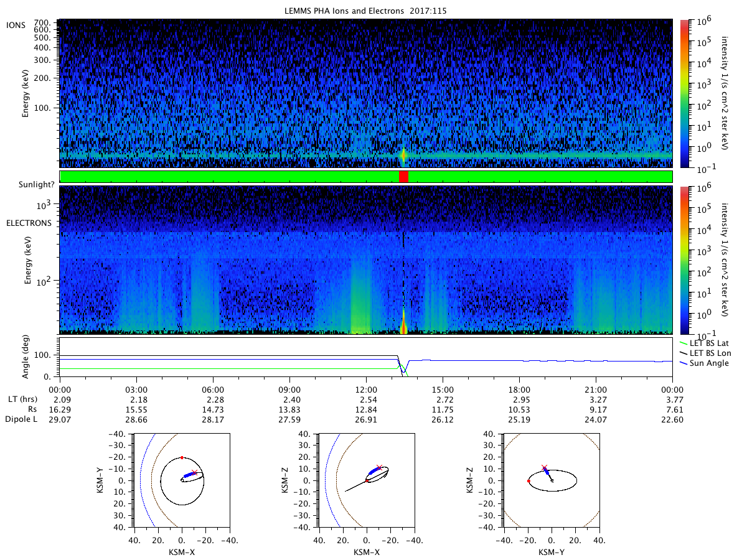Click the red cross marker in KSM-Y/KSM-Z orbit plot
Screen dimensions: 747x560
(x=544, y=467)
